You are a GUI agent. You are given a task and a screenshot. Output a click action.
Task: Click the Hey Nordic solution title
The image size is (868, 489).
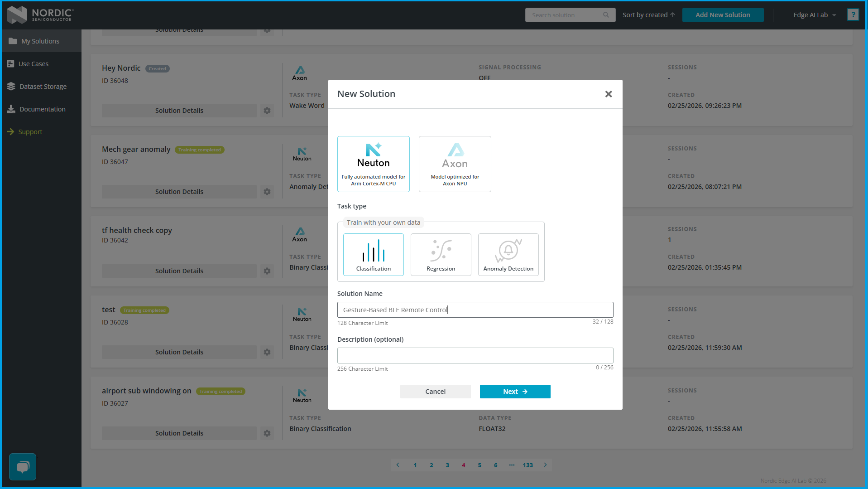pyautogui.click(x=121, y=68)
